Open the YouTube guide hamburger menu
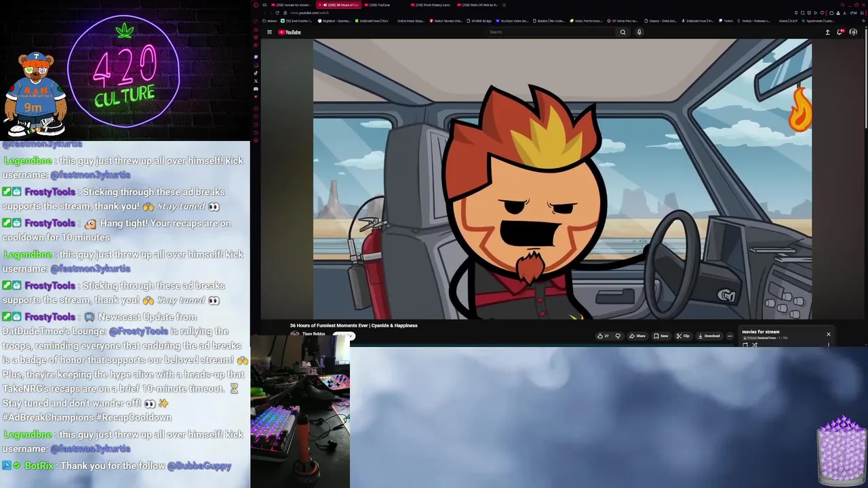 click(269, 32)
